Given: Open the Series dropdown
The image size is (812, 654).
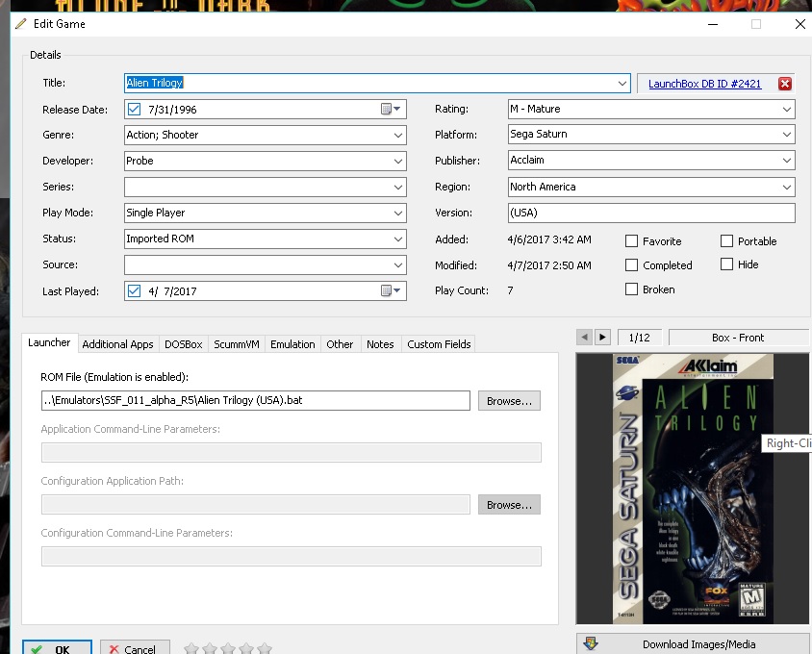Looking at the screenshot, I should (397, 187).
